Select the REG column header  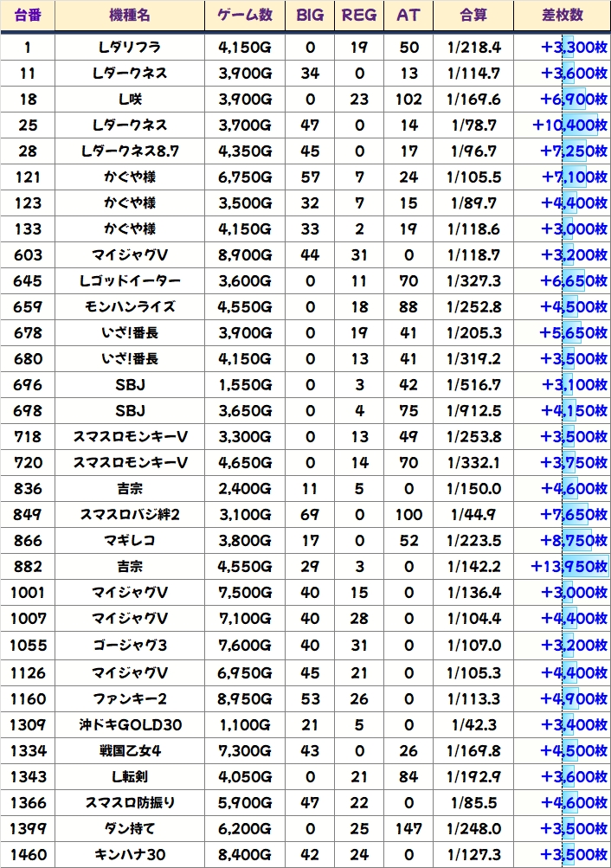[x=359, y=16]
